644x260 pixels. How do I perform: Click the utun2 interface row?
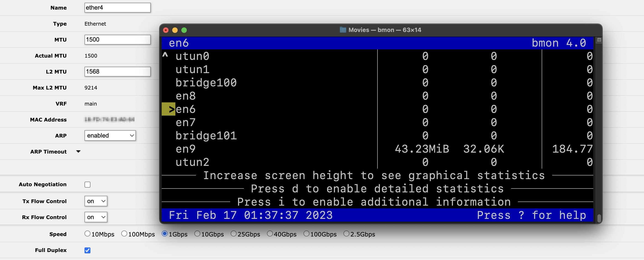pos(377,162)
